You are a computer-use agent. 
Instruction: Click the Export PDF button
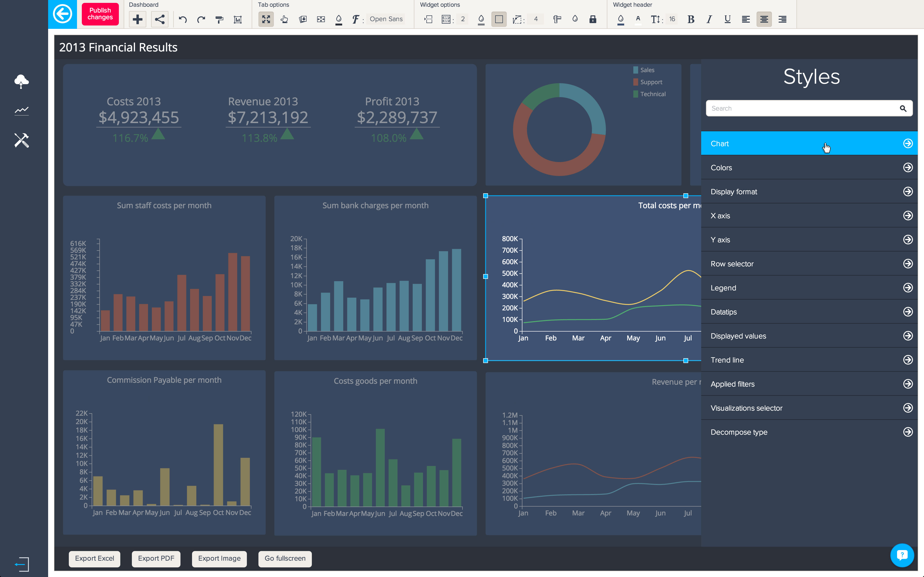156,559
